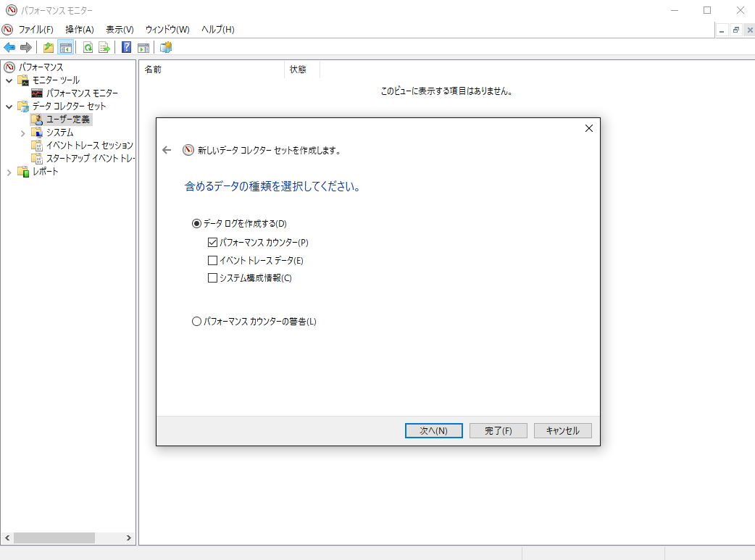Click the wizard back arrow in the dialog

(x=167, y=150)
